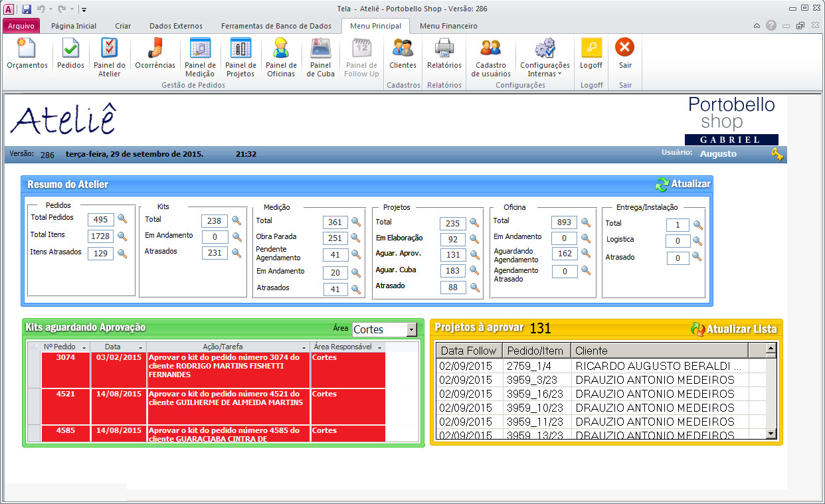Open Ação/Tarefa column filter arrow
The height and width of the screenshot is (504, 825).
pos(304,348)
